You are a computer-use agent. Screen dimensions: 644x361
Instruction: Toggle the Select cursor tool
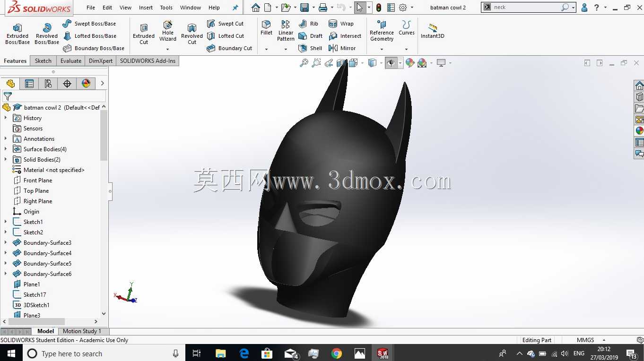(x=360, y=8)
